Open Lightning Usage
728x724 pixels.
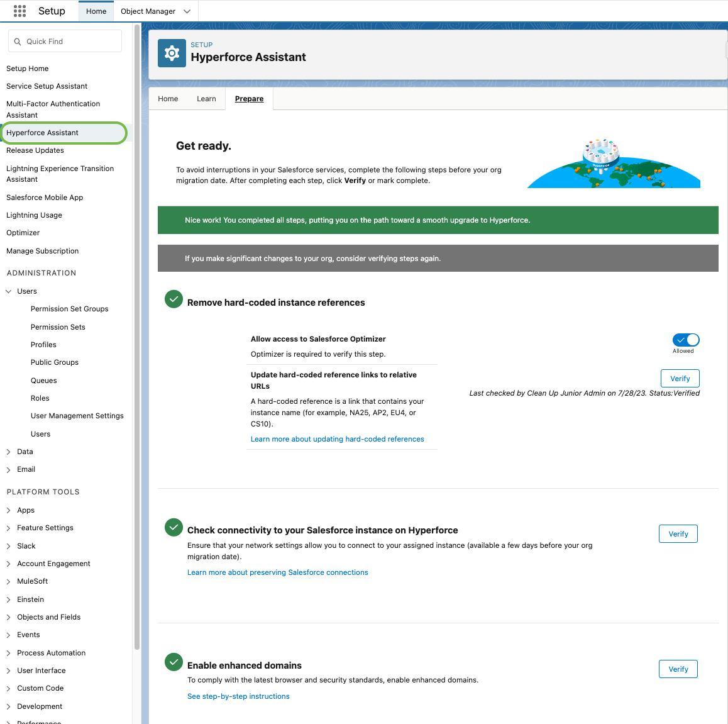34,215
